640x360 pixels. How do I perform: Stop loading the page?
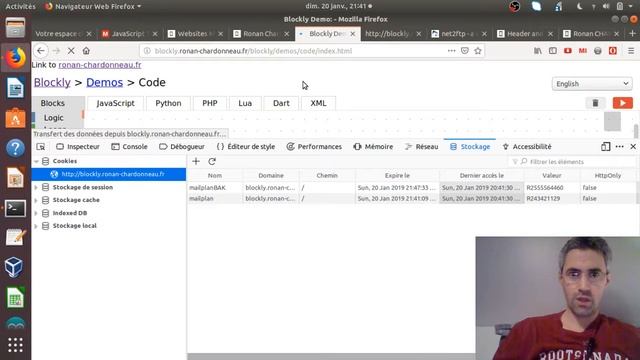[71, 51]
